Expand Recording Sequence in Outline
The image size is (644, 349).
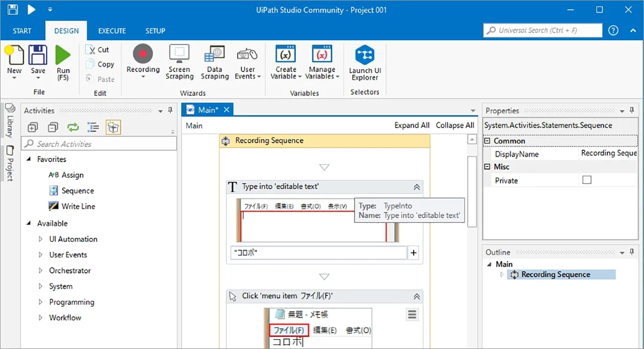pyautogui.click(x=502, y=274)
